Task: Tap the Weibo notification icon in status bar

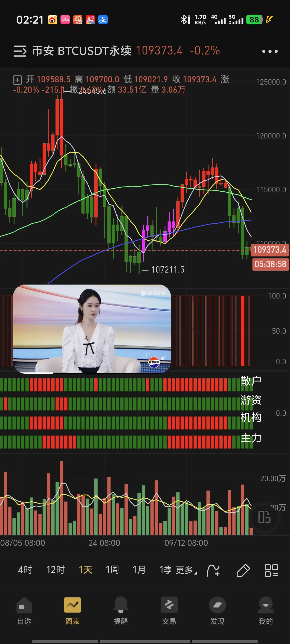Action: 52,20
